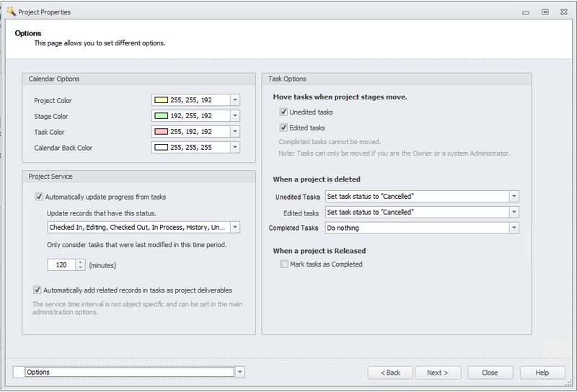The width and height of the screenshot is (577, 392).
Task: Click the Project Properties wand icon
Action: [12, 12]
